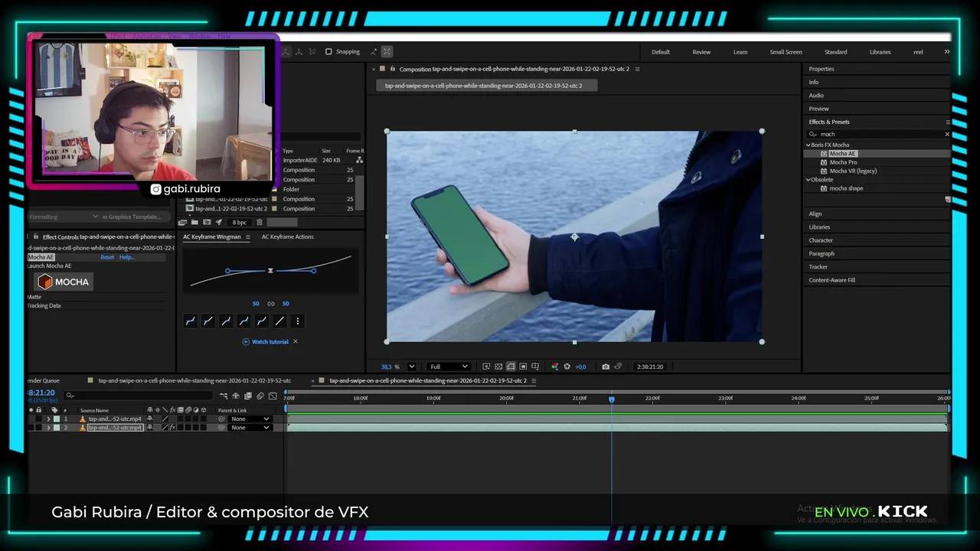Switch to the Standard workspace
The width and height of the screenshot is (980, 551).
835,52
